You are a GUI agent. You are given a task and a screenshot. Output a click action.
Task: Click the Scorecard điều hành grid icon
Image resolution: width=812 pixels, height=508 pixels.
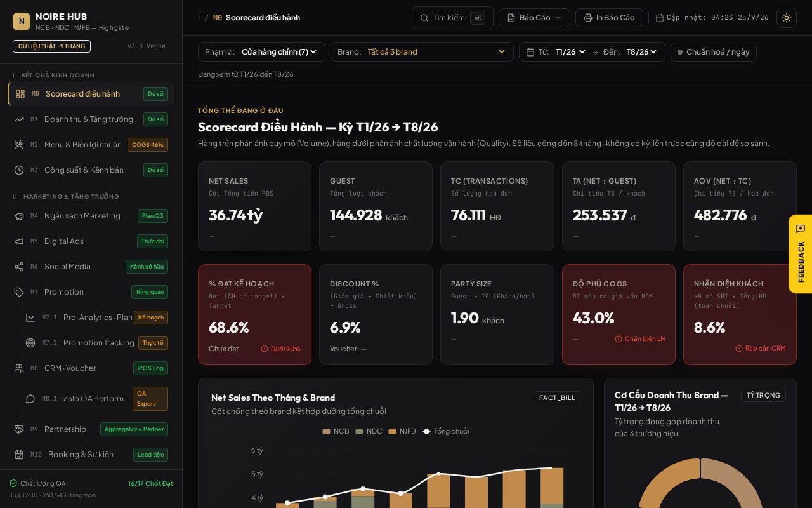(x=20, y=94)
